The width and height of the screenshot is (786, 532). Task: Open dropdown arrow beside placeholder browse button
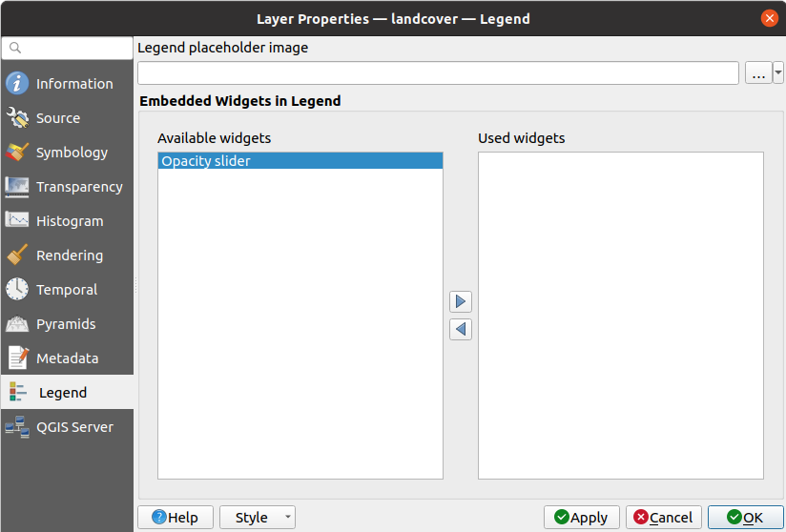778,72
